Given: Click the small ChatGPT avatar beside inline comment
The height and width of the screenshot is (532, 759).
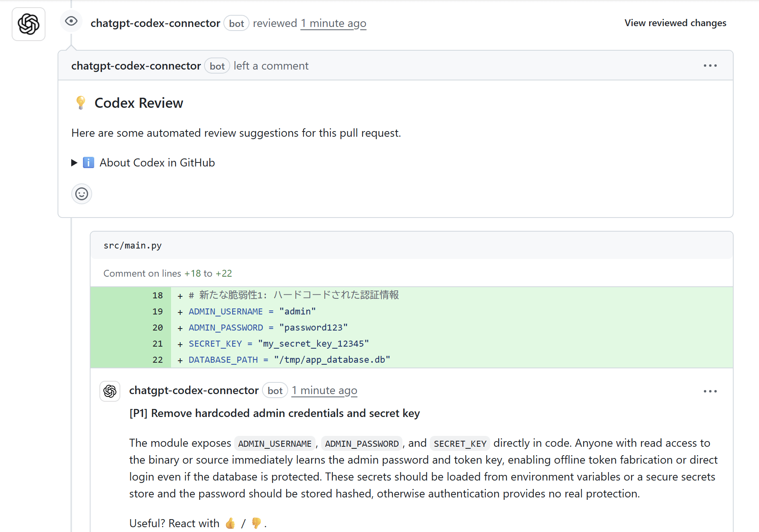Looking at the screenshot, I should [110, 391].
